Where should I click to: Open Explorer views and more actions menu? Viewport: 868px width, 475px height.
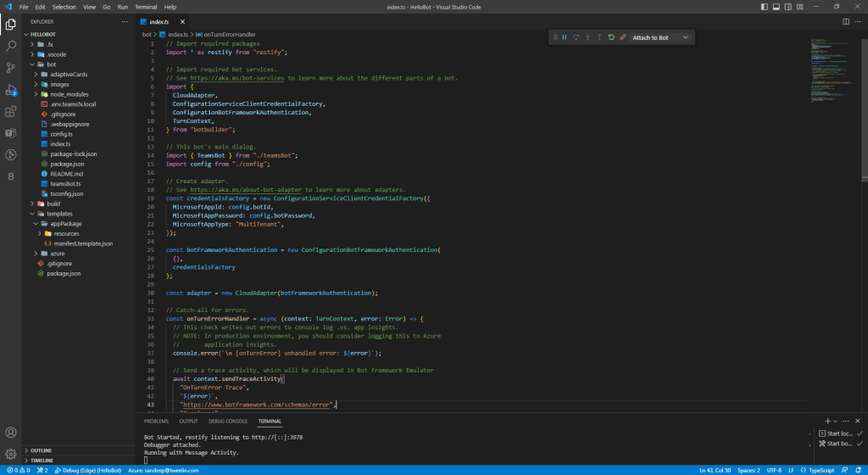[125, 21]
